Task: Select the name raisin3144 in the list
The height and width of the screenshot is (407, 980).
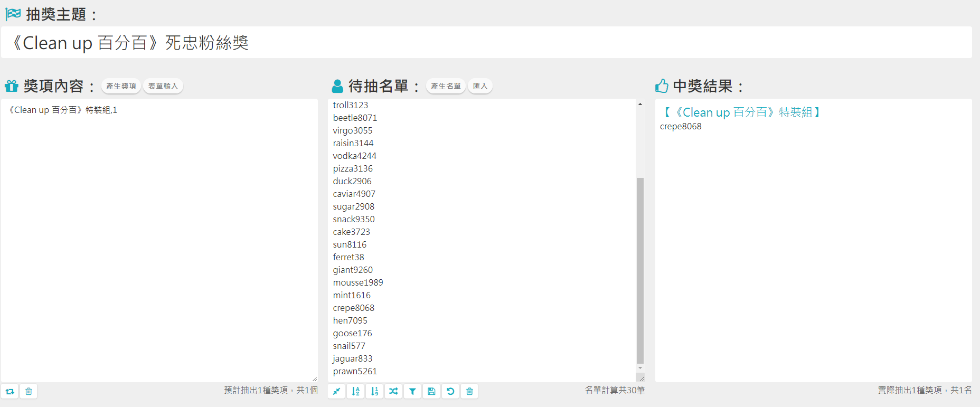Action: (x=353, y=143)
